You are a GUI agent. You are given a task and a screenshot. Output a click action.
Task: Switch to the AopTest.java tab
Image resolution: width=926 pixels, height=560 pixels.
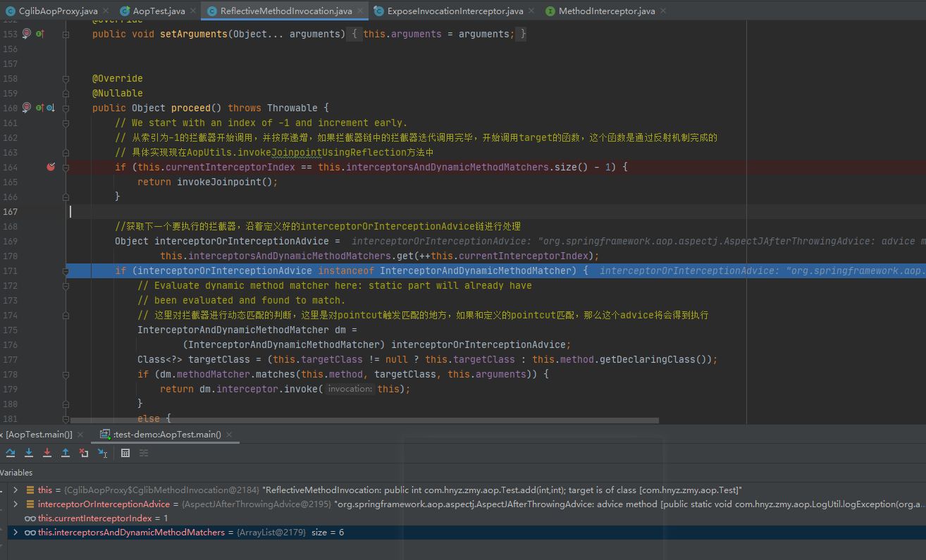(x=159, y=11)
